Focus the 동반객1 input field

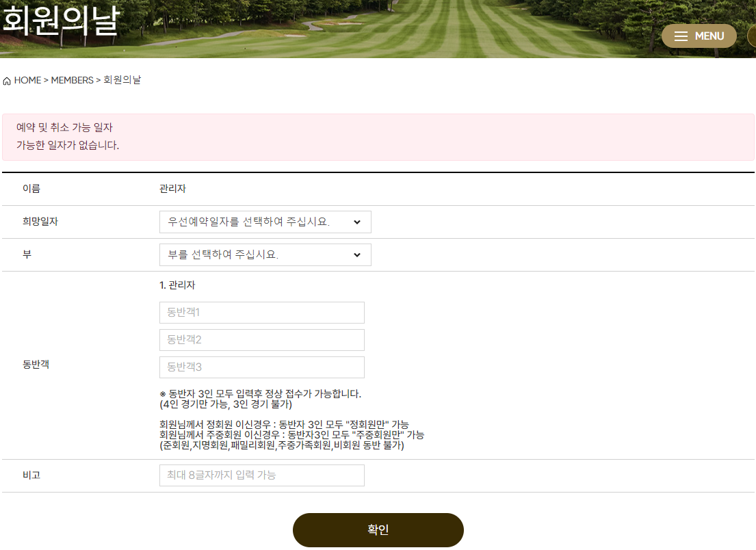pos(261,313)
